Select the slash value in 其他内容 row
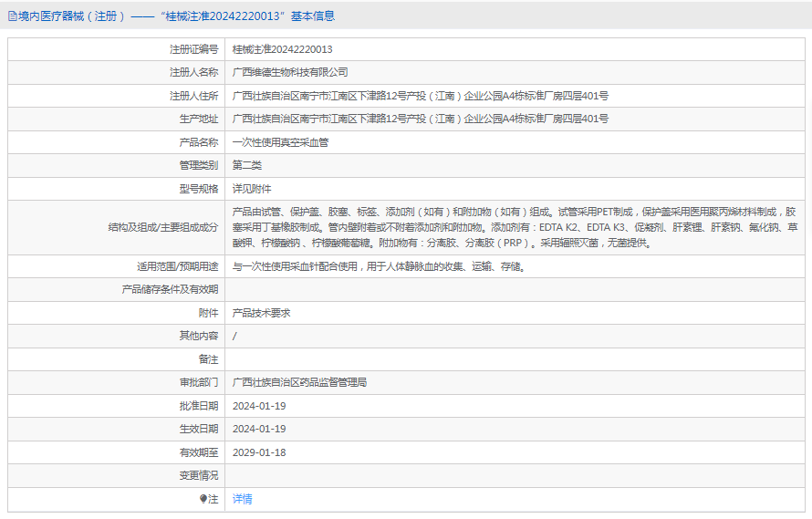 tap(234, 337)
